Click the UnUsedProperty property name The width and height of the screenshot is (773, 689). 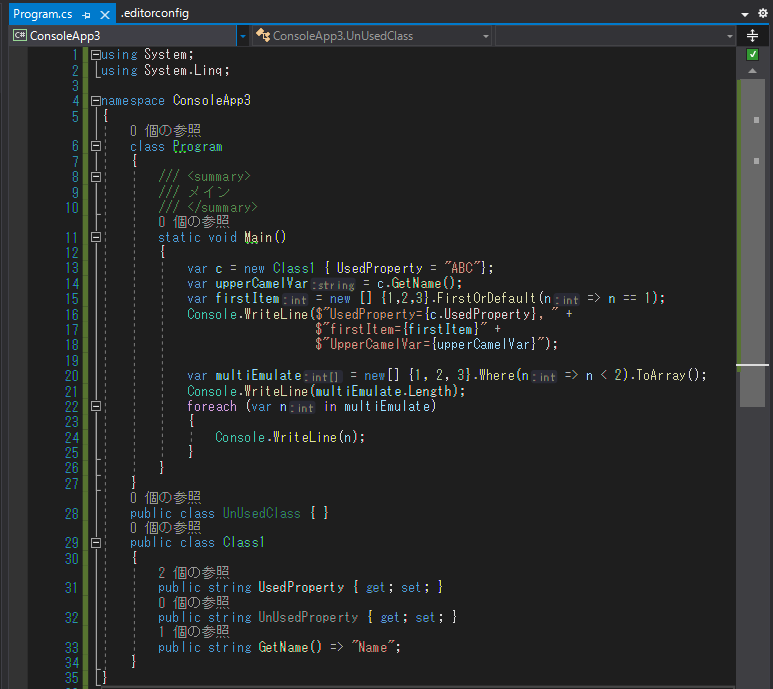(x=308, y=618)
